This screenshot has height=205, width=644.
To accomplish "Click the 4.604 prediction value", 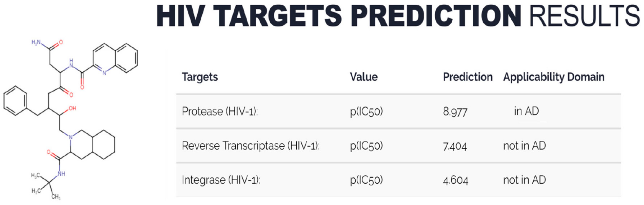I will pyautogui.click(x=455, y=180).
